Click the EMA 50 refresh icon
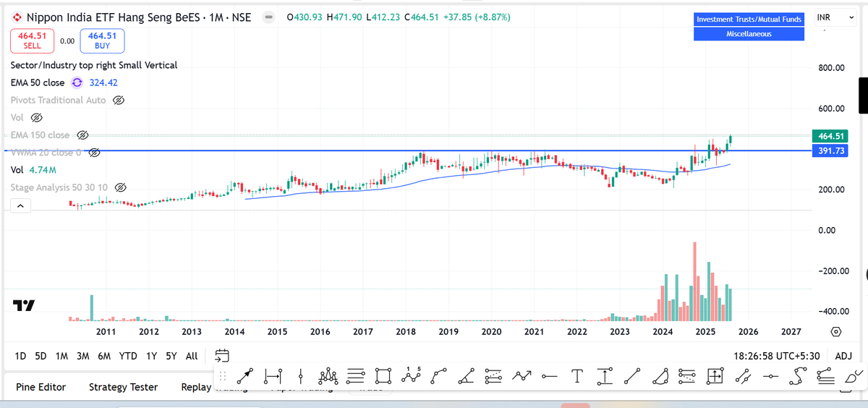Screen dimensions: 868x408 coord(77,82)
